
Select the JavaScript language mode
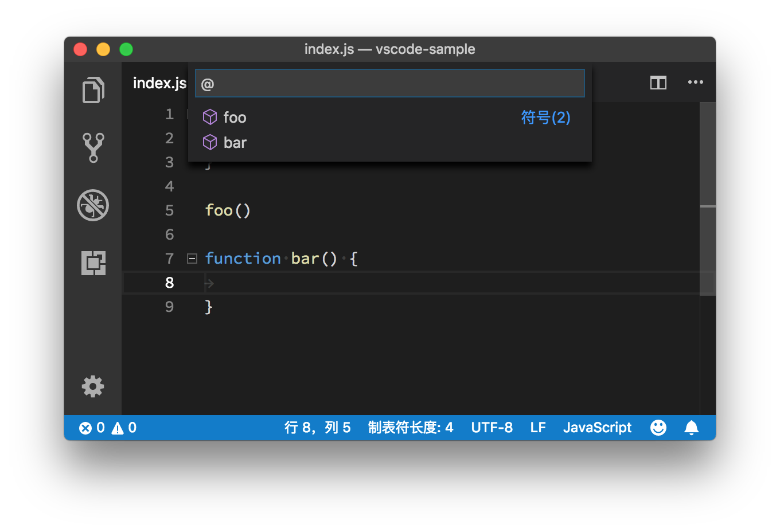[597, 428]
